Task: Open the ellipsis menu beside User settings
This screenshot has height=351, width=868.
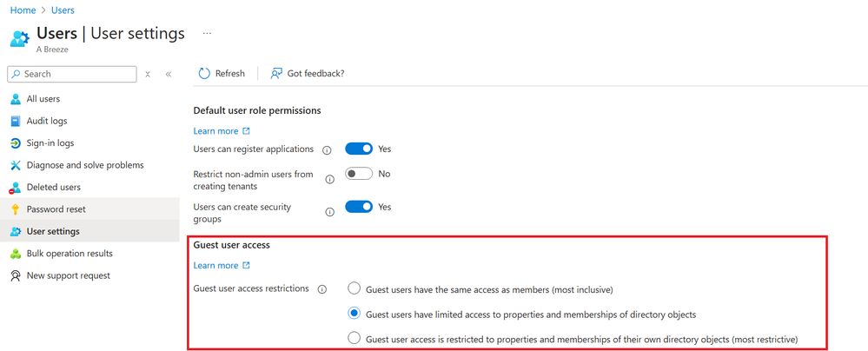Action: [207, 34]
